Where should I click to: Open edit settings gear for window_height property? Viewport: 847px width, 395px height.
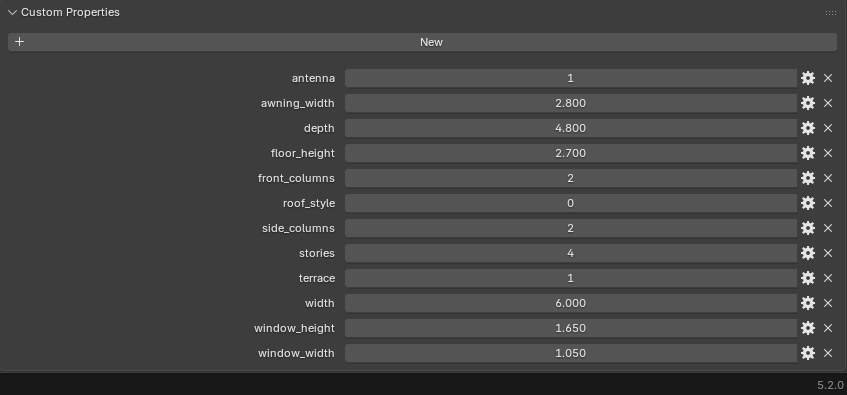pyautogui.click(x=808, y=328)
